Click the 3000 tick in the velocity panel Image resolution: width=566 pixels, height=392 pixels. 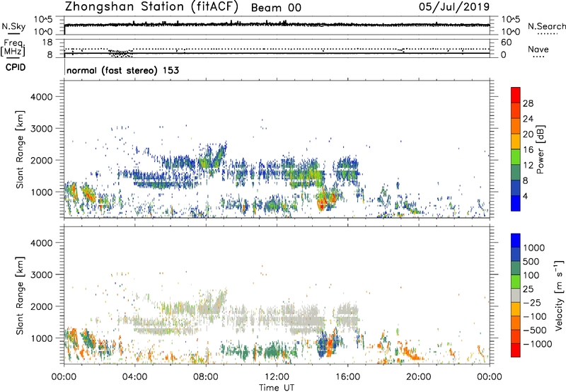[42, 275]
